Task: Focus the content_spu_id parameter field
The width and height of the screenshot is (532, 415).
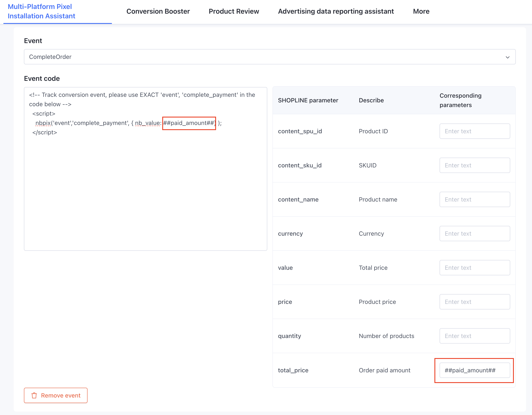Action: click(474, 131)
